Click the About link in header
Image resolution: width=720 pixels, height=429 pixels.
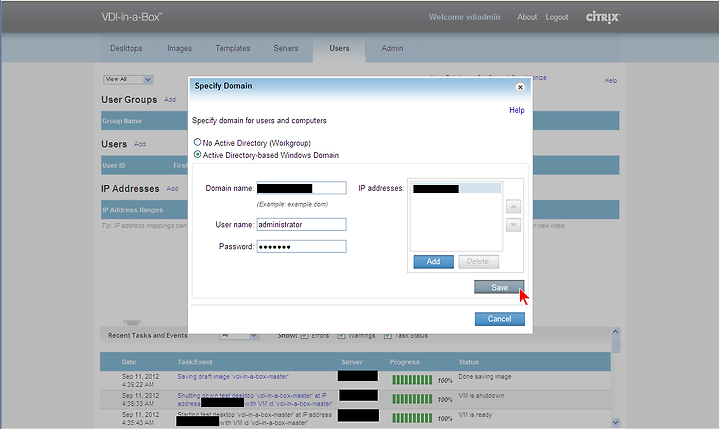[x=527, y=17]
